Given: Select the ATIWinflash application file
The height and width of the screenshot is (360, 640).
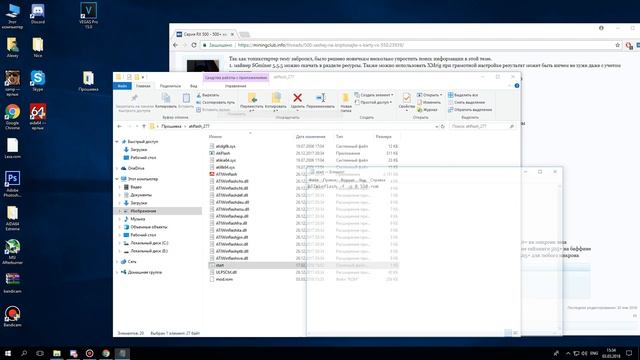Looking at the screenshot, I should tap(223, 174).
